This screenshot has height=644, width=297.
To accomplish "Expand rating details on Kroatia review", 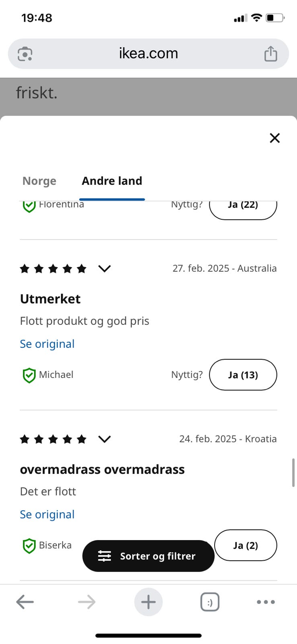I will coord(104,439).
